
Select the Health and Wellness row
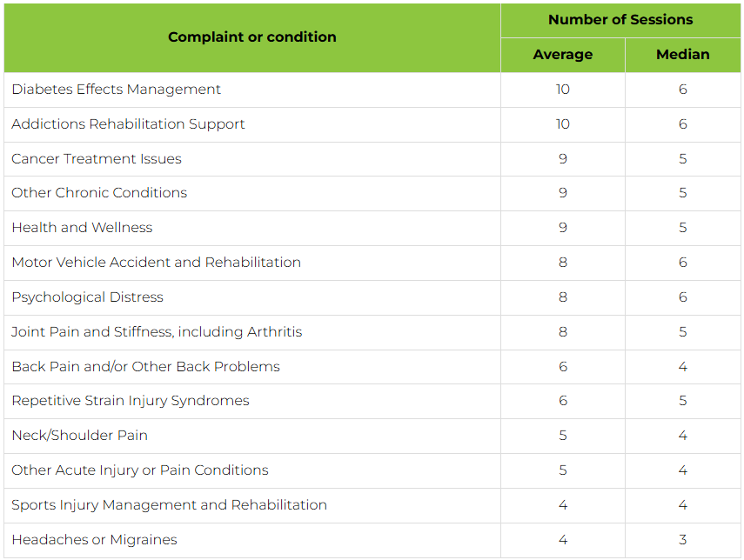click(x=372, y=228)
